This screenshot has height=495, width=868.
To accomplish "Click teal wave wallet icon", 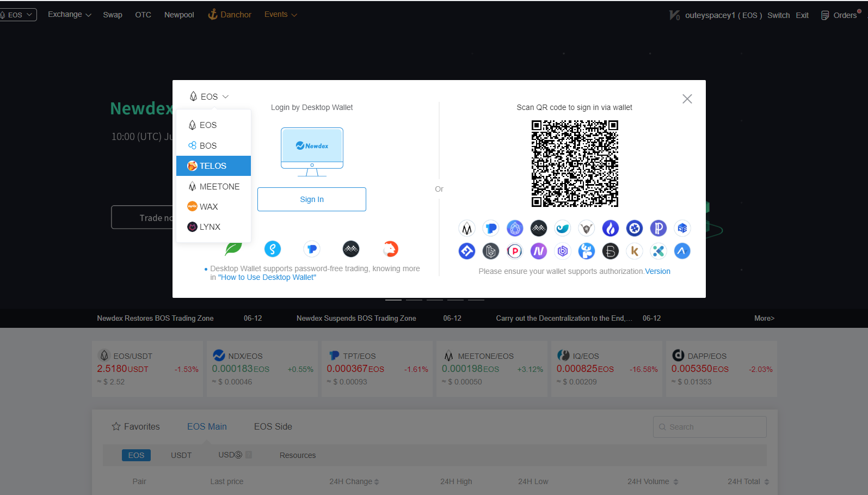I will pos(563,228).
